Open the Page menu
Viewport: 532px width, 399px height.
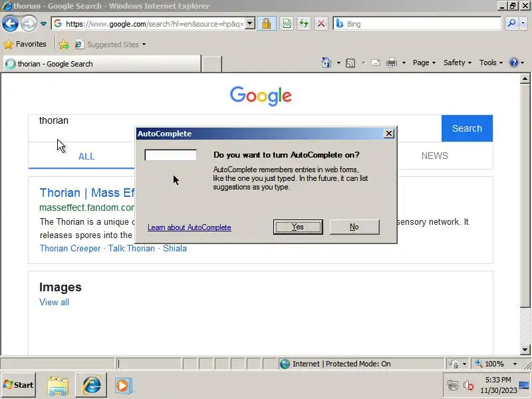coord(424,63)
